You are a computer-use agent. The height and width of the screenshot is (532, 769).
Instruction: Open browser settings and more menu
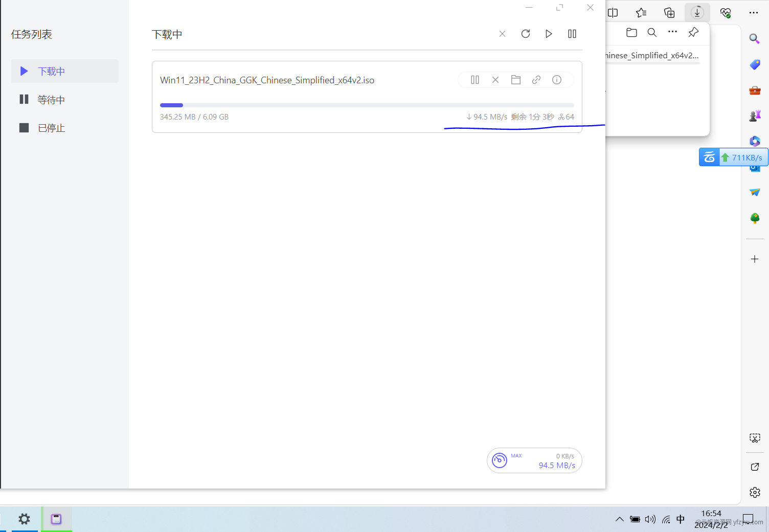[754, 13]
